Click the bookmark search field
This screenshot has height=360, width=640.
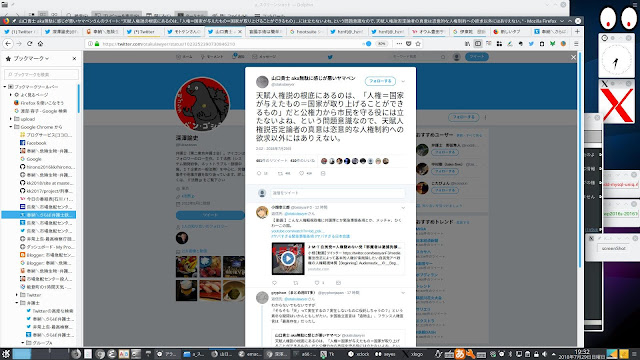click(x=41, y=74)
